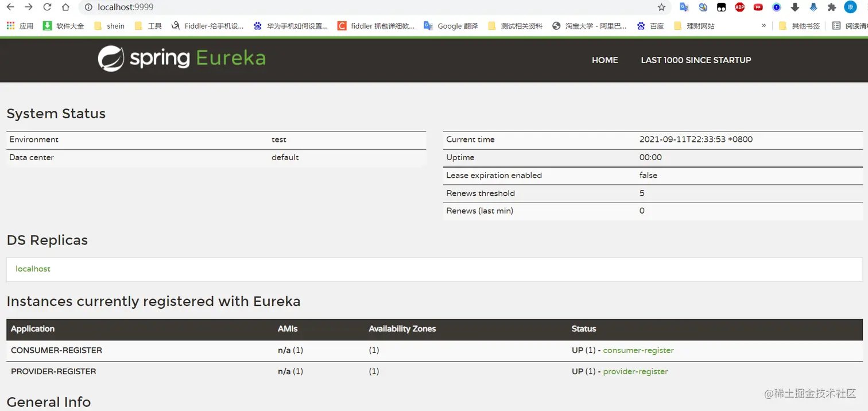868x411 pixels.
Task: Open the circular extension with badge 1
Action: tap(776, 7)
